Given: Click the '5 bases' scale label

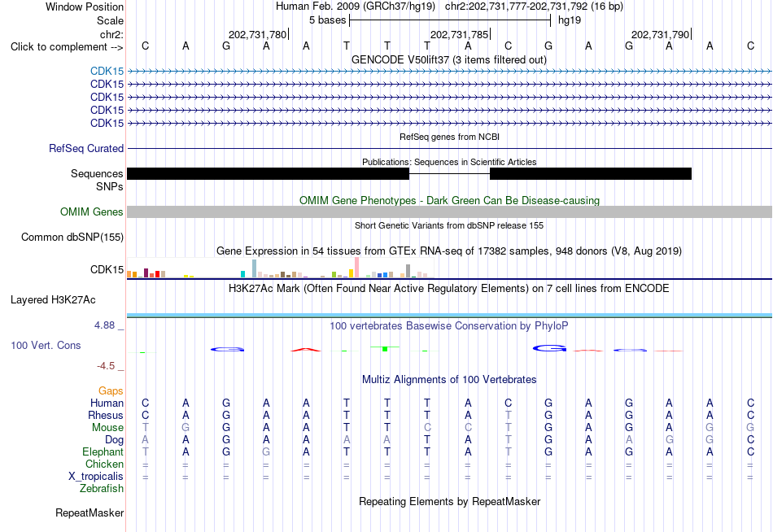Looking at the screenshot, I should pos(327,20).
